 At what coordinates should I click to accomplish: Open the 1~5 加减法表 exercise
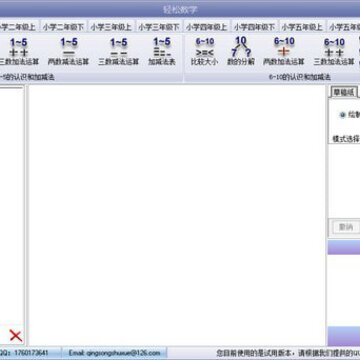[162, 51]
